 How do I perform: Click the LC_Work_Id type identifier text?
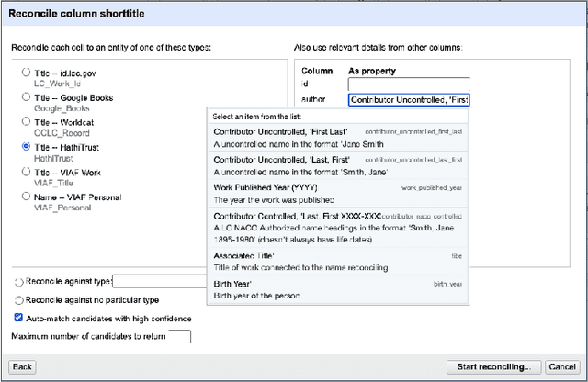(57, 84)
